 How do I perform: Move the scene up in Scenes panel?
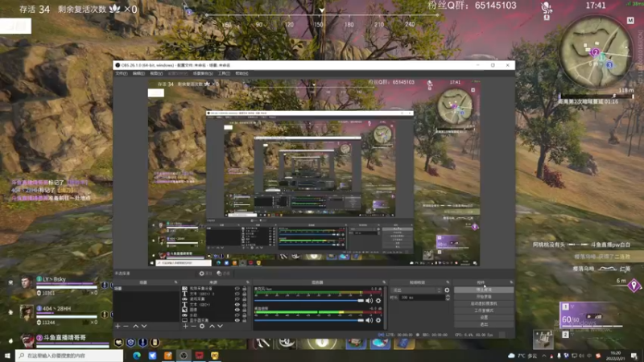pyautogui.click(x=135, y=327)
